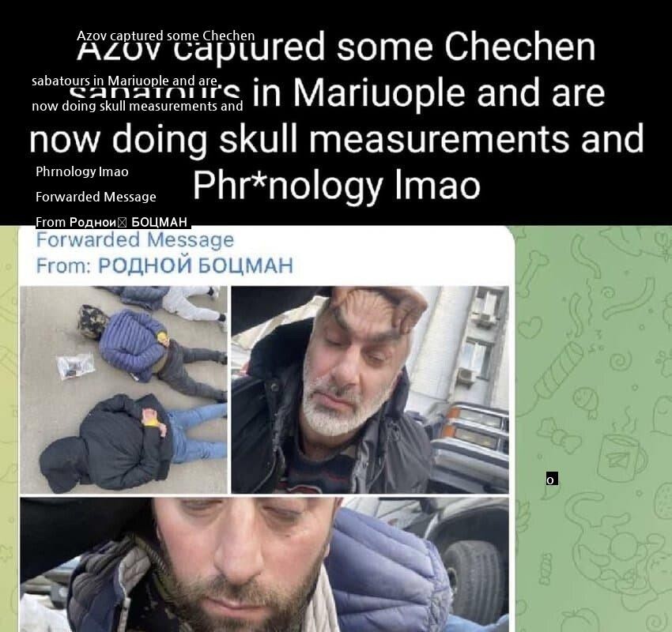Screen dimensions: 672x632
Task: Click the large 'Phr*nology lmao' caption line
Action: click(x=337, y=186)
